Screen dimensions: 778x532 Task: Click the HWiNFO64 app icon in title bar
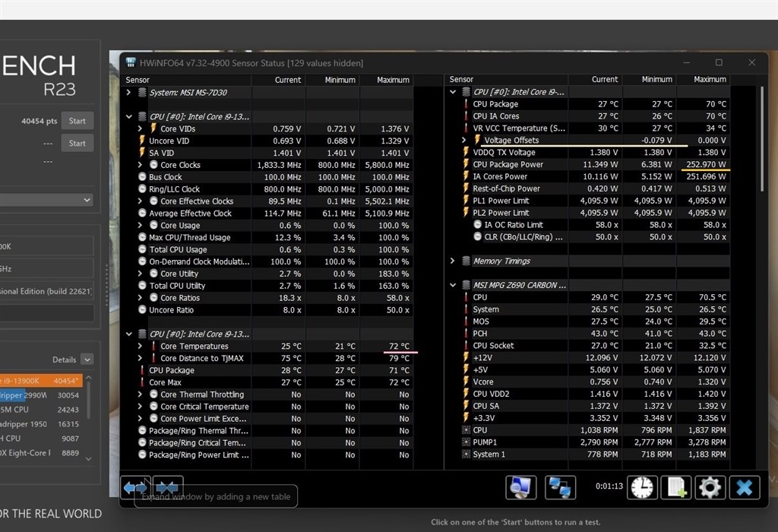(x=131, y=62)
